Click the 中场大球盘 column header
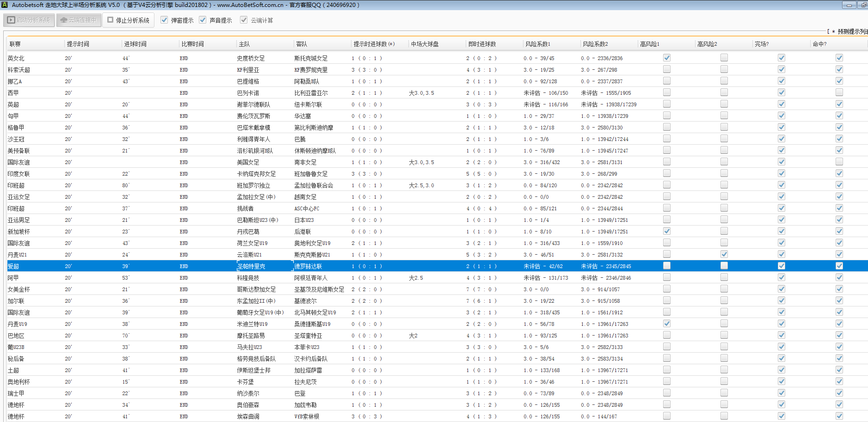Viewport: 868px width, 422px height. tap(425, 44)
